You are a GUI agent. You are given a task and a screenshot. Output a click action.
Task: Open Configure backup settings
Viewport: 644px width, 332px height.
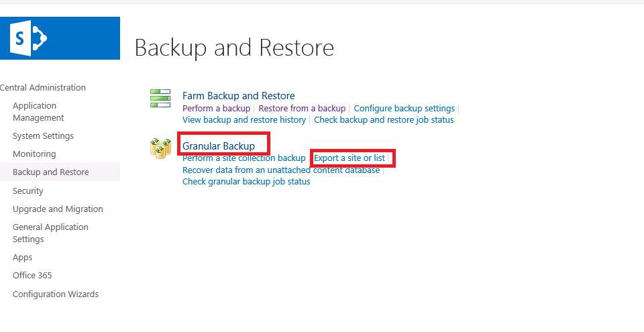point(404,108)
